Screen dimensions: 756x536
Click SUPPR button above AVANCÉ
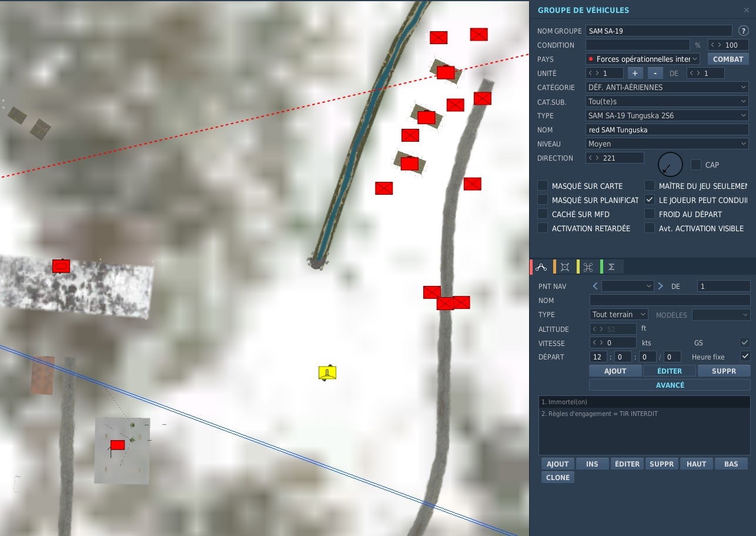(x=724, y=371)
